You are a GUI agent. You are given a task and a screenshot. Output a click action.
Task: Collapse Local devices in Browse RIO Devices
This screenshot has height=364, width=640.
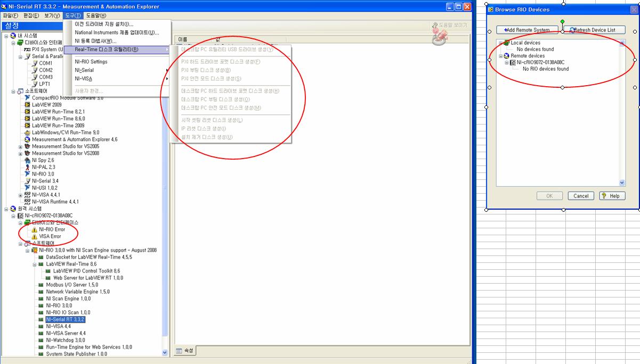[500, 43]
